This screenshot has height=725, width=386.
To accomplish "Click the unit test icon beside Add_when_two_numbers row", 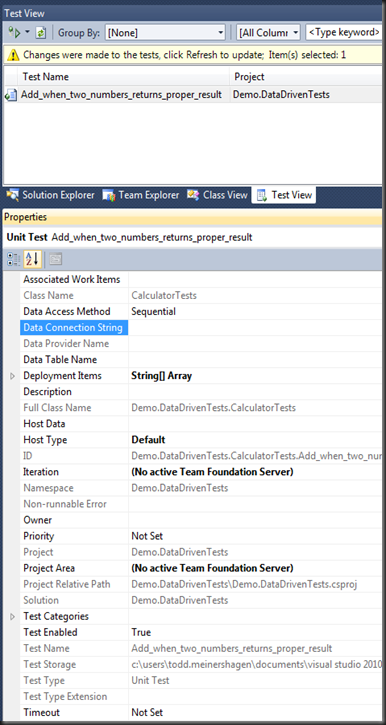I will 11,95.
